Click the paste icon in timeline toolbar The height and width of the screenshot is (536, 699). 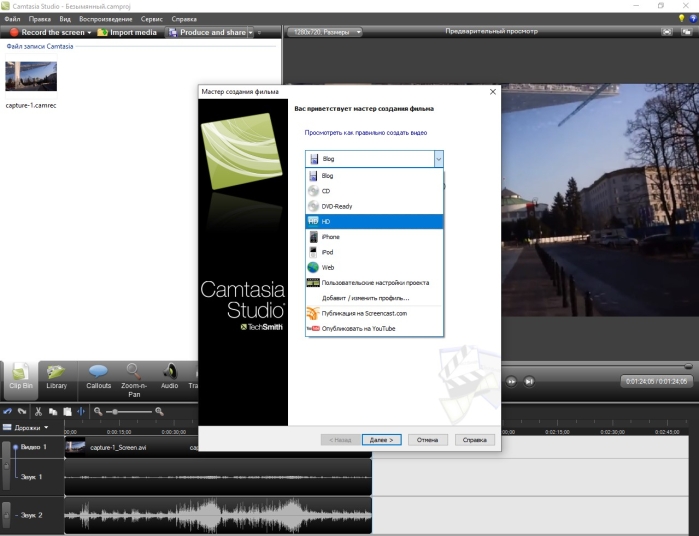(x=67, y=411)
